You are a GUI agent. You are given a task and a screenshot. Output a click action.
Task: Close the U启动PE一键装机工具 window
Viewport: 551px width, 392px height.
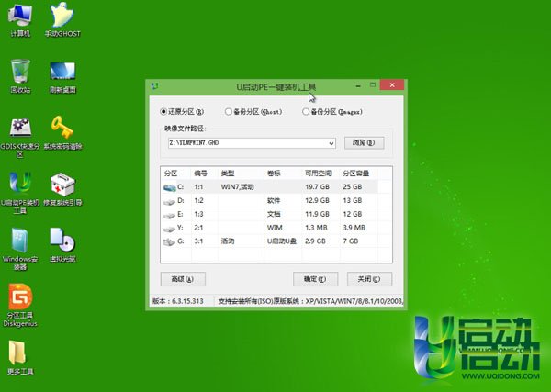point(392,85)
